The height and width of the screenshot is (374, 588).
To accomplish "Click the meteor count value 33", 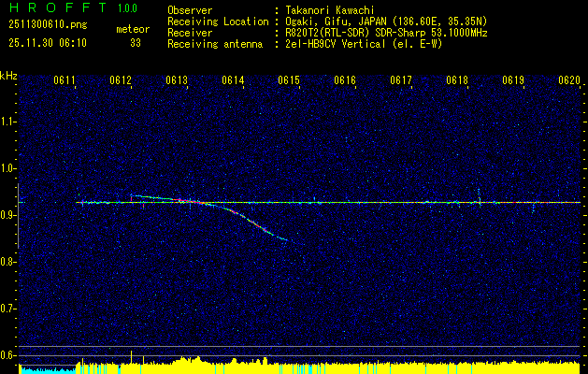I will (136, 42).
